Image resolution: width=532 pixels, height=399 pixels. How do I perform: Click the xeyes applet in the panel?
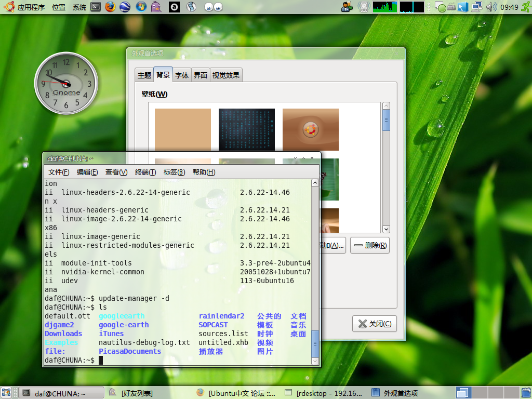click(x=214, y=7)
